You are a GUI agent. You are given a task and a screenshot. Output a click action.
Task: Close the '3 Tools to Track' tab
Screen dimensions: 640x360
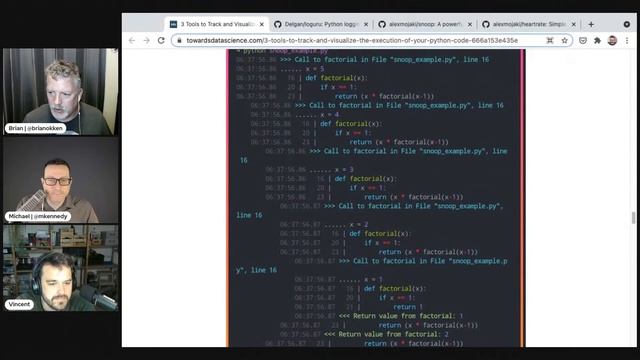(262, 24)
